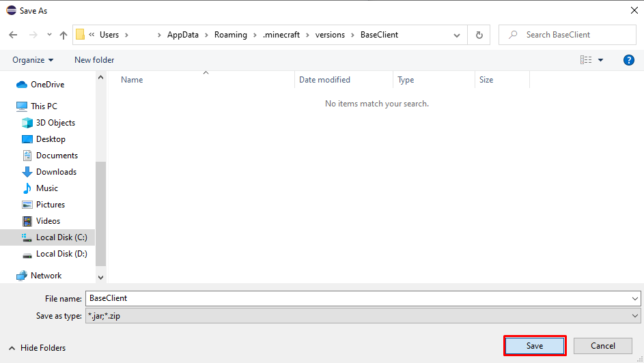Click .minecraft in the breadcrumb path
Viewport: 644px width, 363px height.
click(281, 35)
